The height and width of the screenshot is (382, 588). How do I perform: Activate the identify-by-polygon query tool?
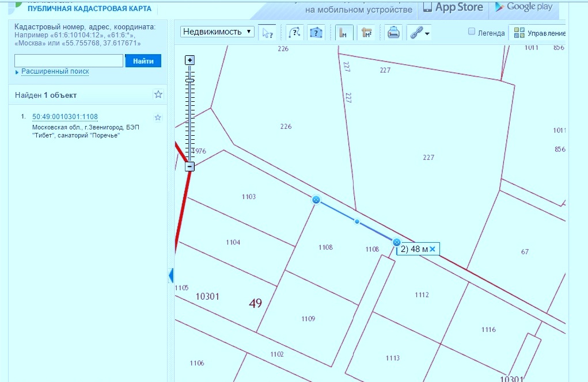316,32
